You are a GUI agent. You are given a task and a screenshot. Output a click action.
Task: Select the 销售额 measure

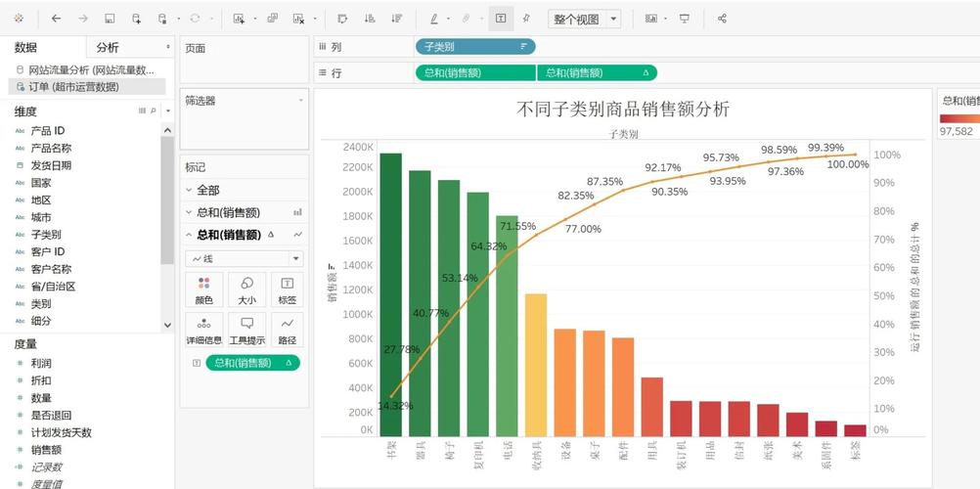coord(46,450)
